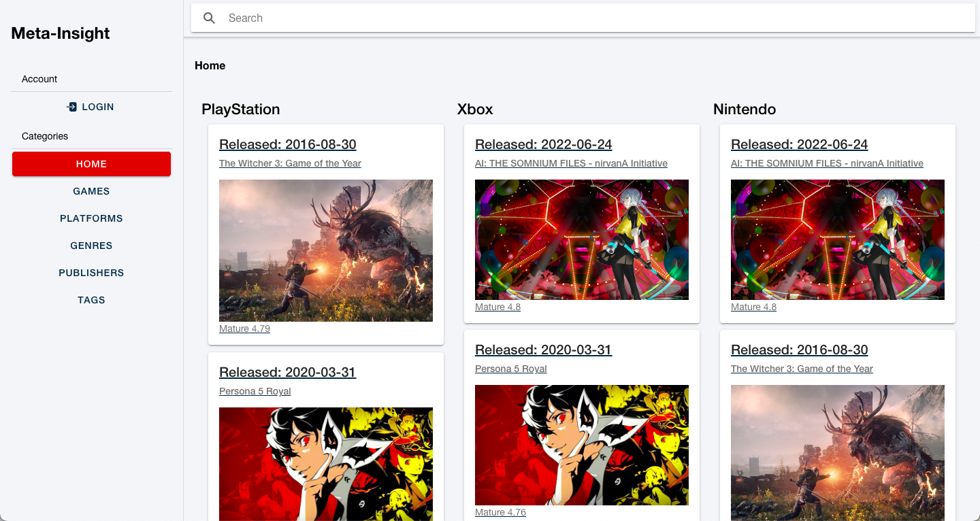Open the PLATFORMS category
980x521 pixels.
click(91, 218)
